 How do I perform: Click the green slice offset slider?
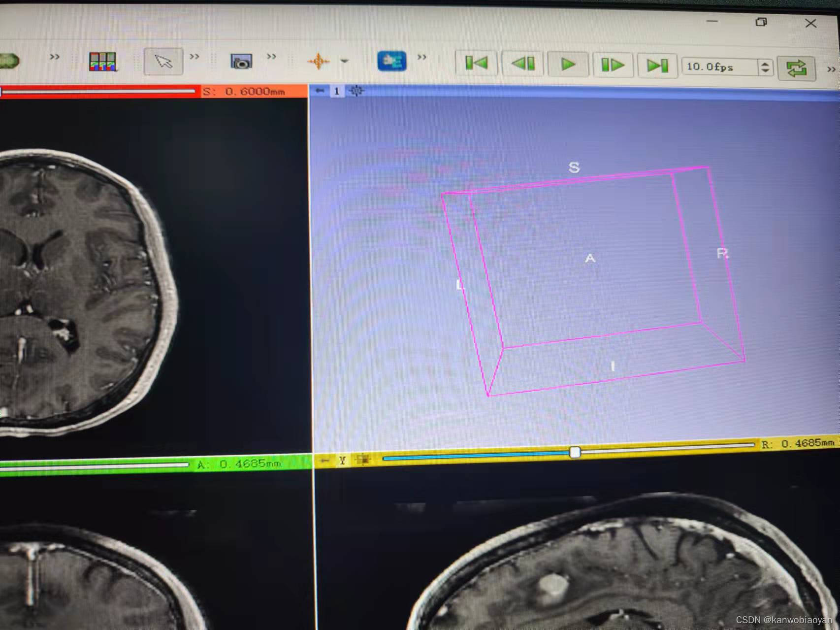[x=95, y=465]
